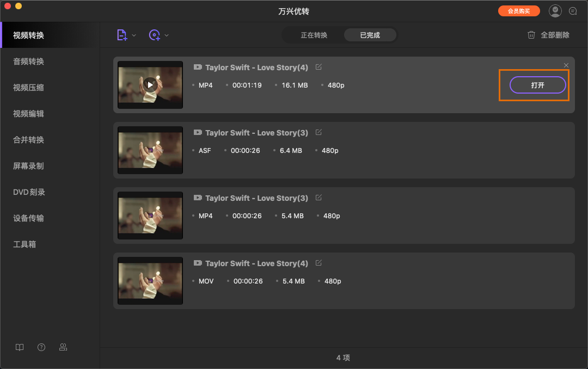588x369 pixels.
Task: Rename the ASF item via edit icon
Action: (x=318, y=132)
